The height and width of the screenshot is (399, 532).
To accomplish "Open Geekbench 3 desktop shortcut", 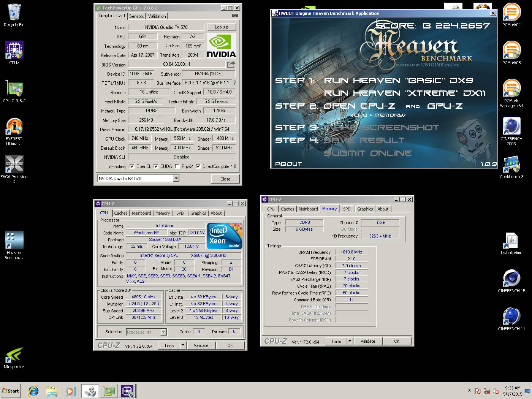I will coord(511,167).
